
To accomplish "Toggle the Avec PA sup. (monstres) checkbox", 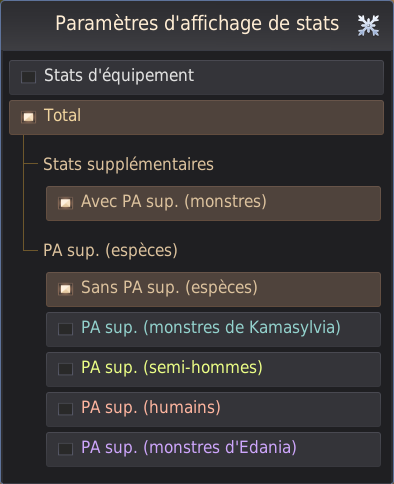I will coord(65,203).
